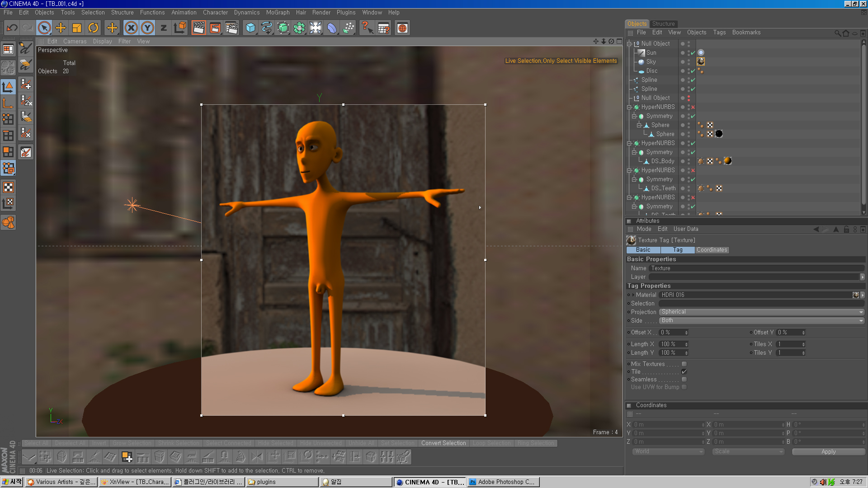Render the active view clapperboard icon
The height and width of the screenshot is (488, 868).
[x=199, y=28]
